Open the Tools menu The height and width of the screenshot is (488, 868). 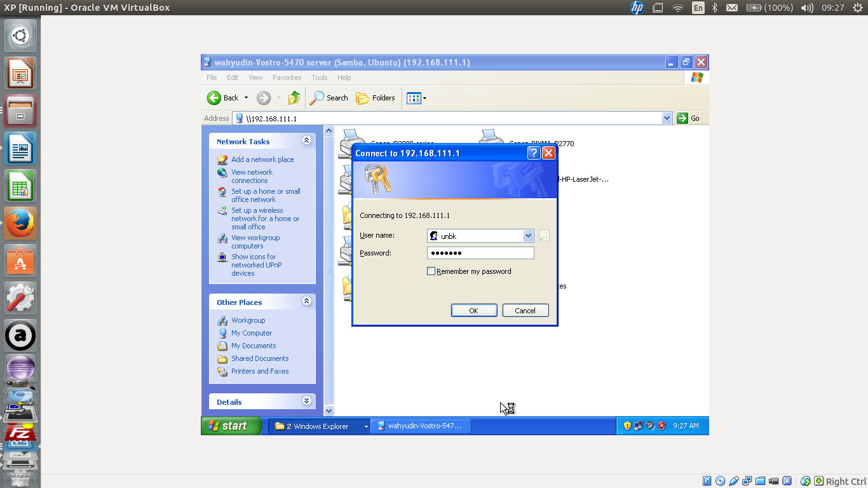pyautogui.click(x=320, y=78)
